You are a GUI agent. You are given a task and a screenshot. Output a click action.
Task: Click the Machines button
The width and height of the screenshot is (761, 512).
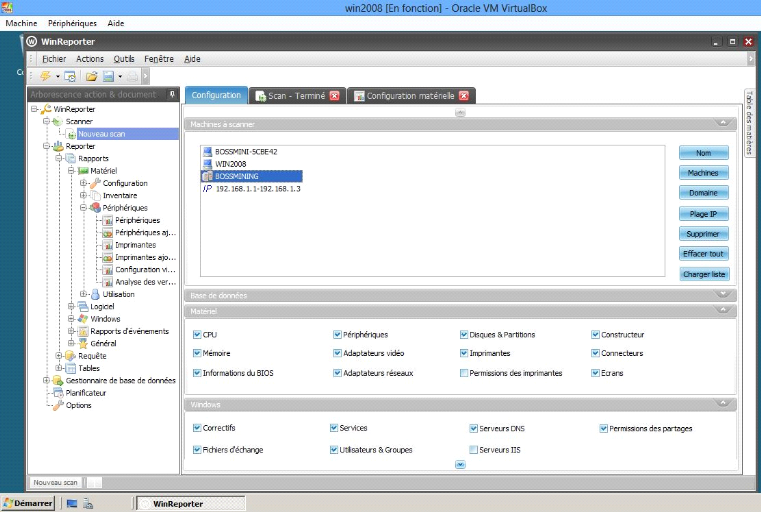(704, 173)
